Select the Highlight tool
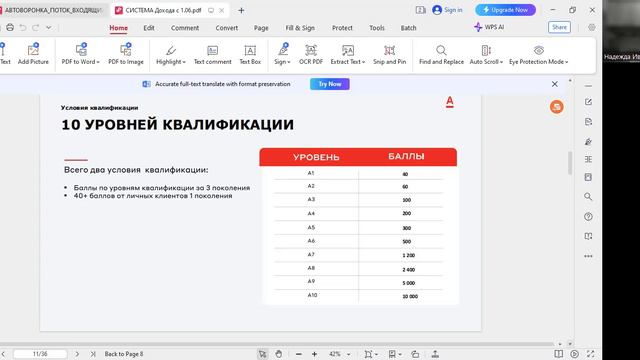640x360 pixels. 171,54
